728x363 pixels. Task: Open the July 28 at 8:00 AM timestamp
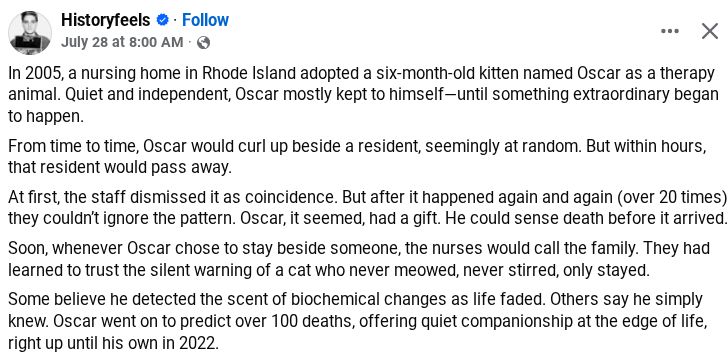pos(122,42)
